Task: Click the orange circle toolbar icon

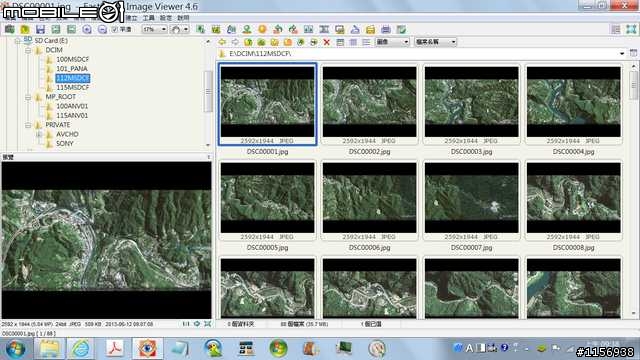Action: [262, 29]
